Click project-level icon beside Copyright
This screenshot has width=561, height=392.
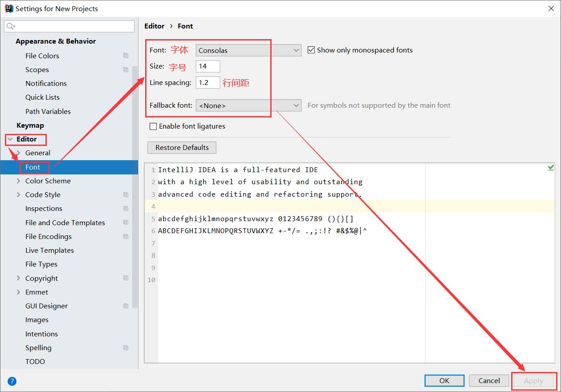coord(126,278)
